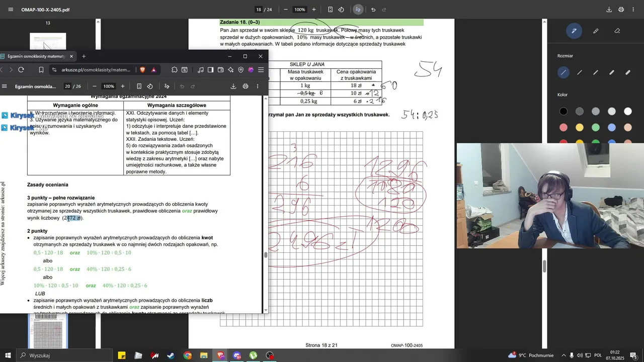Click page field showing 20 in Egzamin viewer
The width and height of the screenshot is (644, 362).
(67, 86)
